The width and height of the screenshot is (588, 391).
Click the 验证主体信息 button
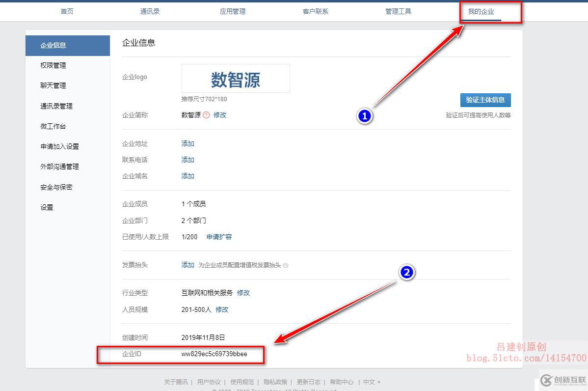click(x=485, y=100)
